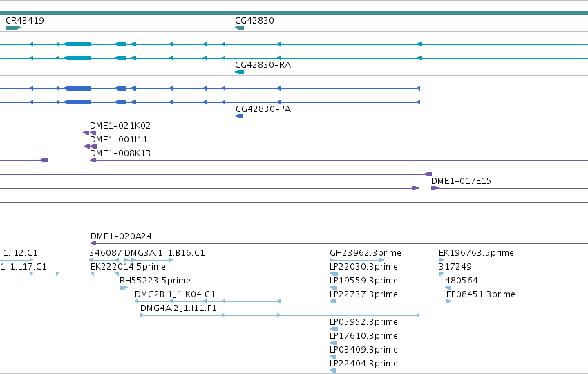
Task: Select the EK196763.5prime arrow glyph
Action: pos(442,260)
